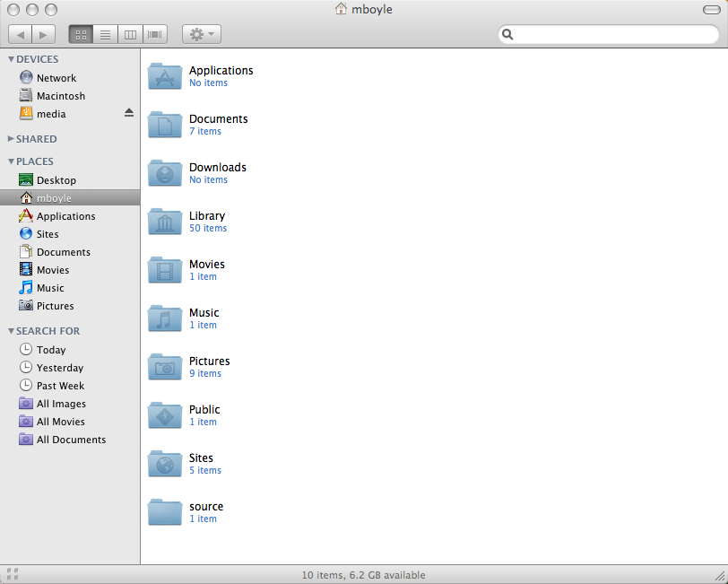Select the Movies folder icon in main pane

[x=165, y=270]
